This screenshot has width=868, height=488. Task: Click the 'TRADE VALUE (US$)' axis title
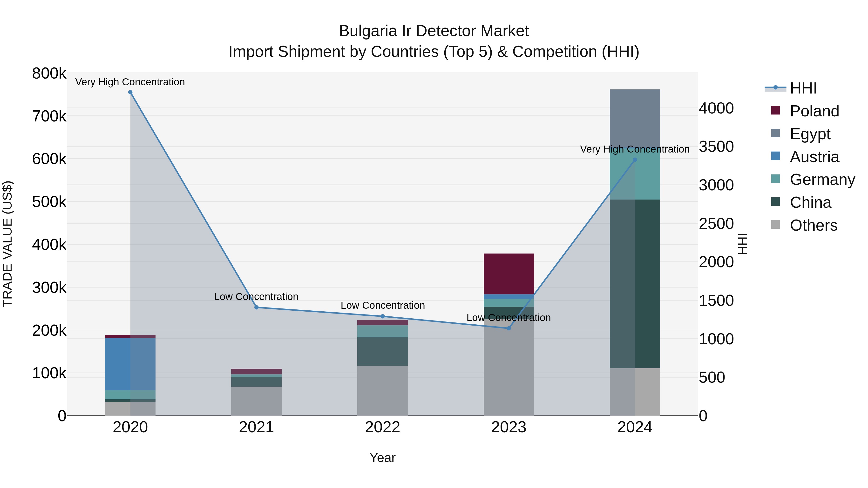click(7, 244)
